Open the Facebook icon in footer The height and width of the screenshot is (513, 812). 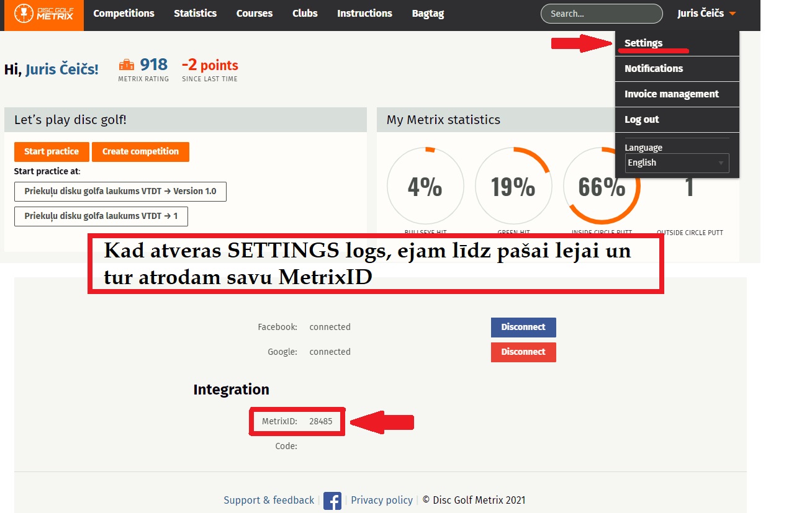click(x=332, y=501)
